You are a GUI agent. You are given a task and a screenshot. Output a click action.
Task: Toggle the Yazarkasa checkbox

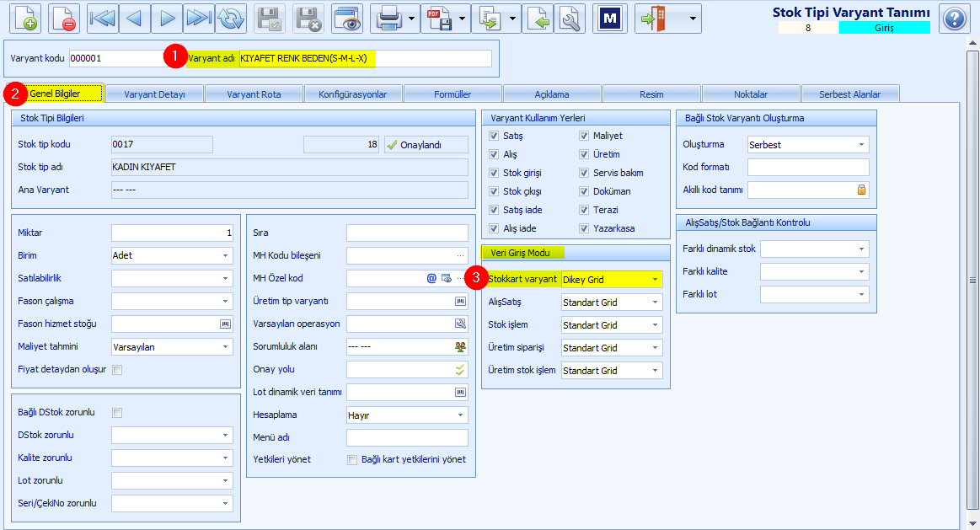click(x=584, y=228)
